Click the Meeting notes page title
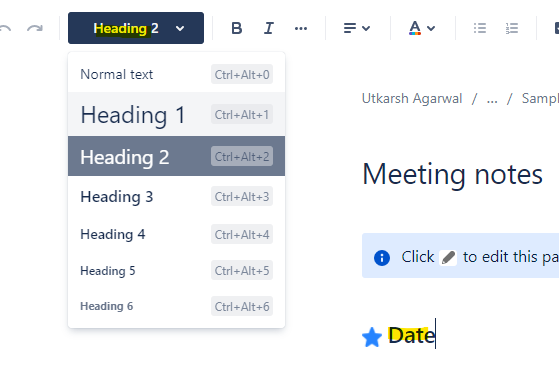The height and width of the screenshot is (388, 559). (452, 174)
